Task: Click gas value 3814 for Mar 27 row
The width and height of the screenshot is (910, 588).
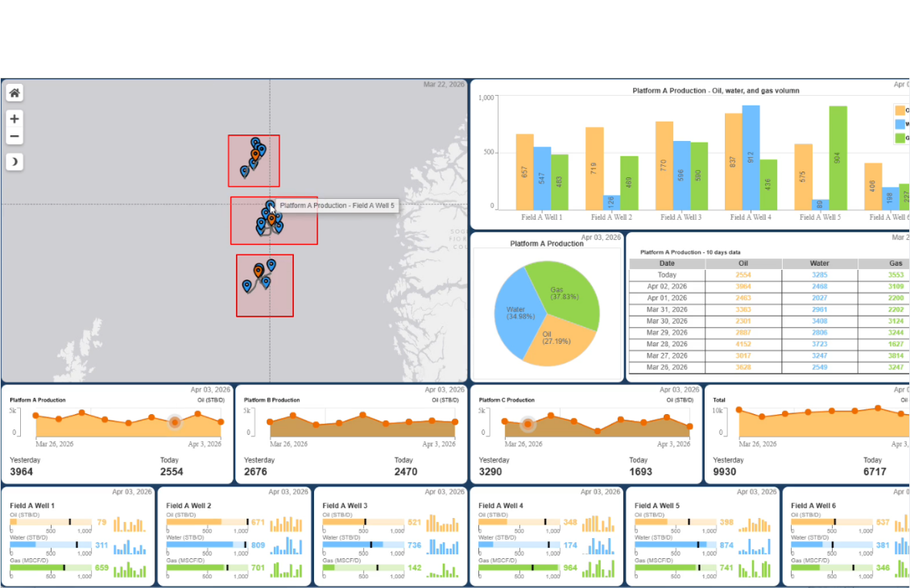Action: pyautogui.click(x=896, y=356)
